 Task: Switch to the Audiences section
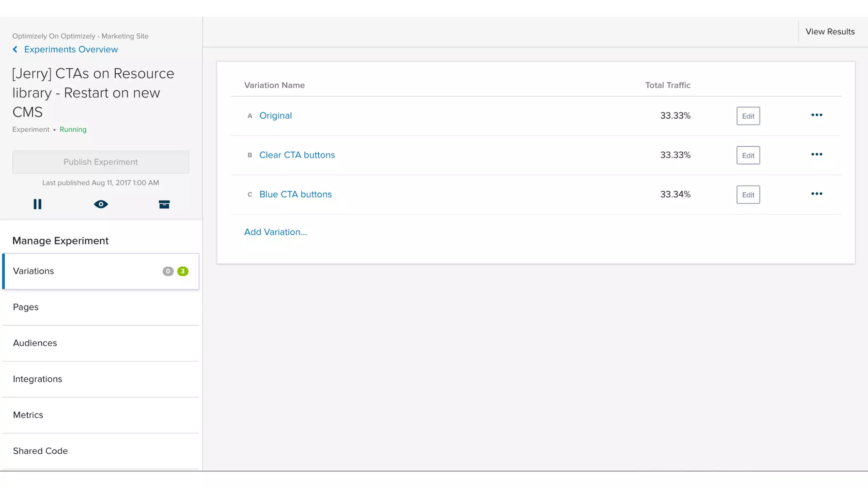tap(35, 343)
